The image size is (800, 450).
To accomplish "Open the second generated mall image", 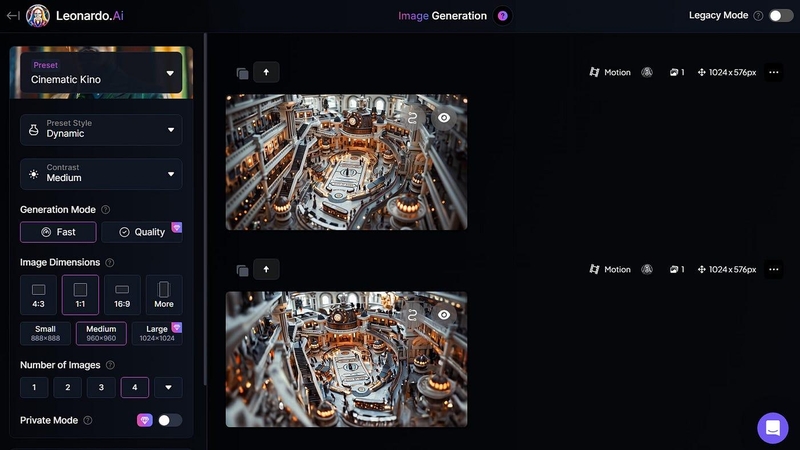I will click(346, 359).
